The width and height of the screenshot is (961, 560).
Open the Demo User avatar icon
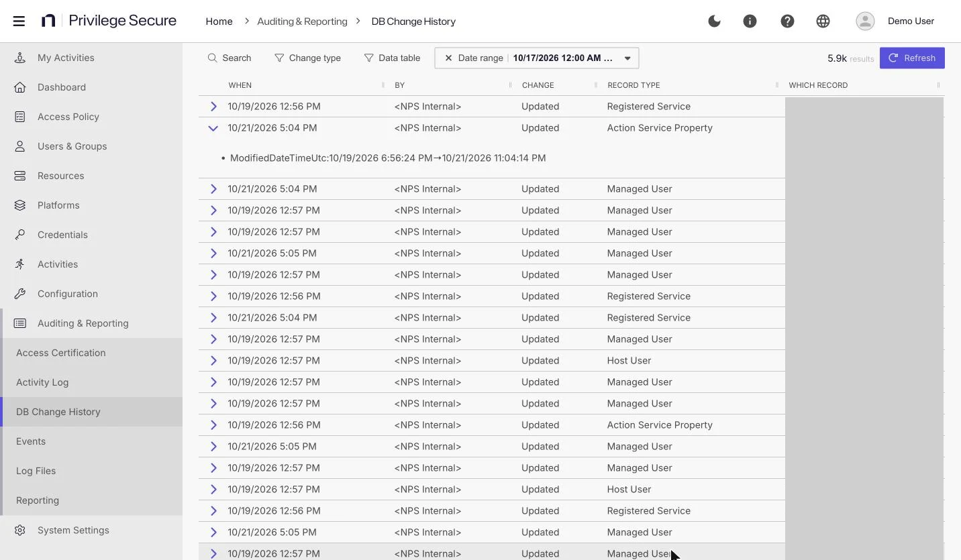[x=865, y=21]
